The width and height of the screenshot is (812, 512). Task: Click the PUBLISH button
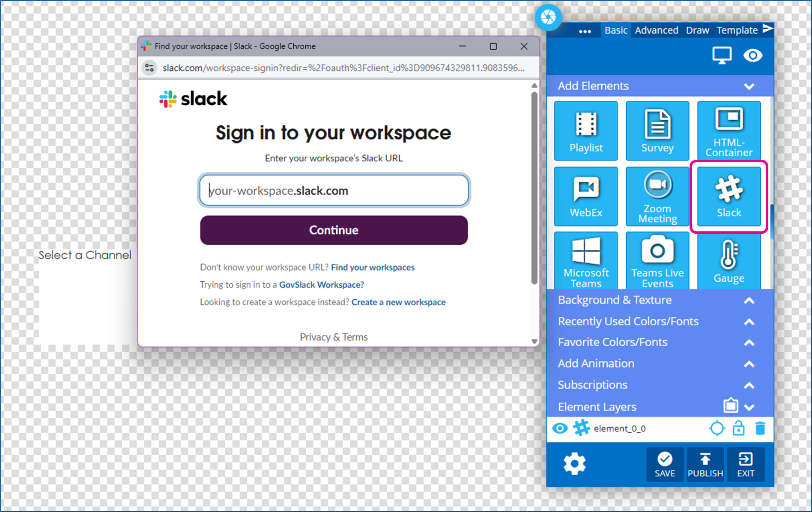tap(705, 464)
